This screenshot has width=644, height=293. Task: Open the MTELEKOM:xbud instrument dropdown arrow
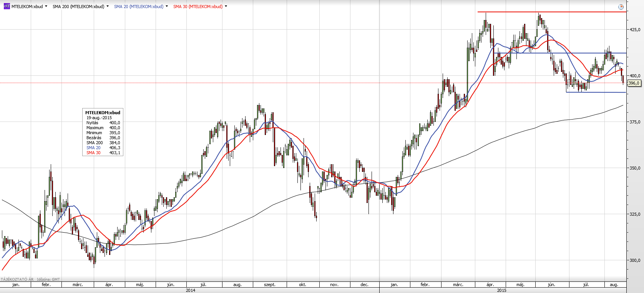pyautogui.click(x=46, y=6)
